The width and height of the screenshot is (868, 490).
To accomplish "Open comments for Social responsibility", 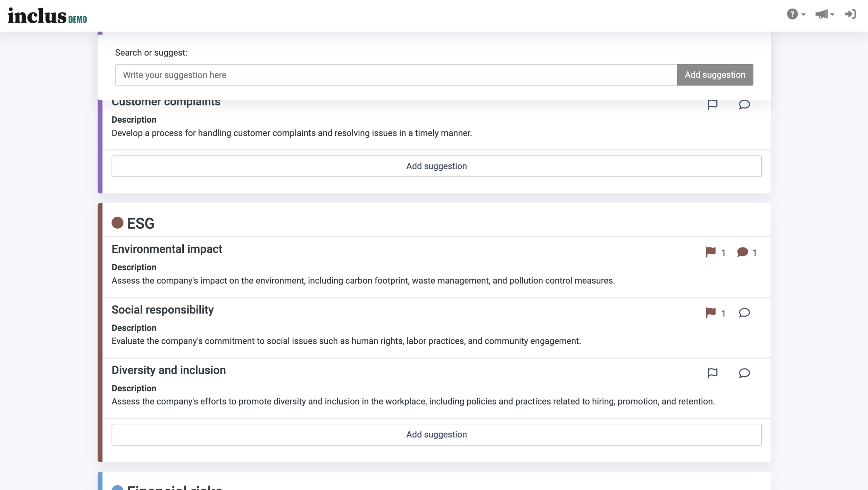I will point(744,313).
